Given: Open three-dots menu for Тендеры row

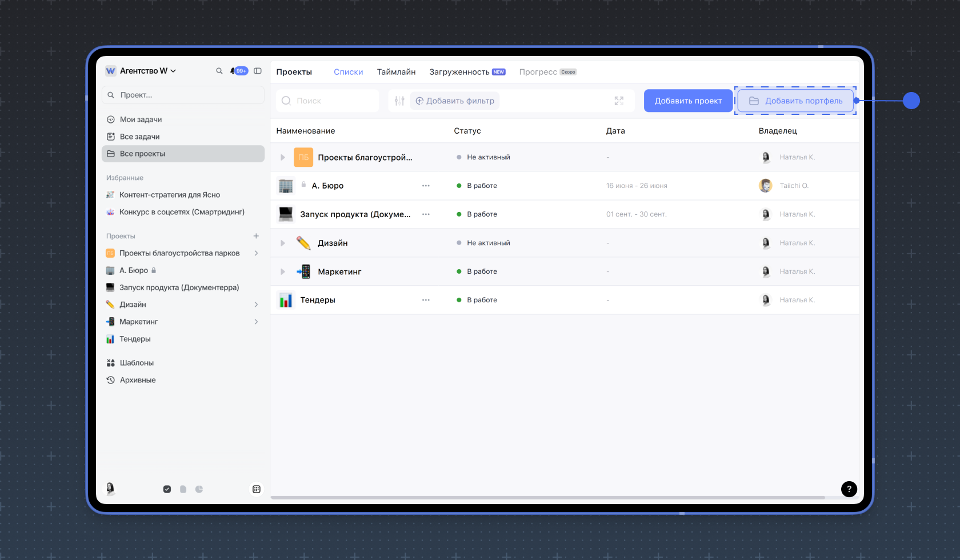Looking at the screenshot, I should coord(426,300).
